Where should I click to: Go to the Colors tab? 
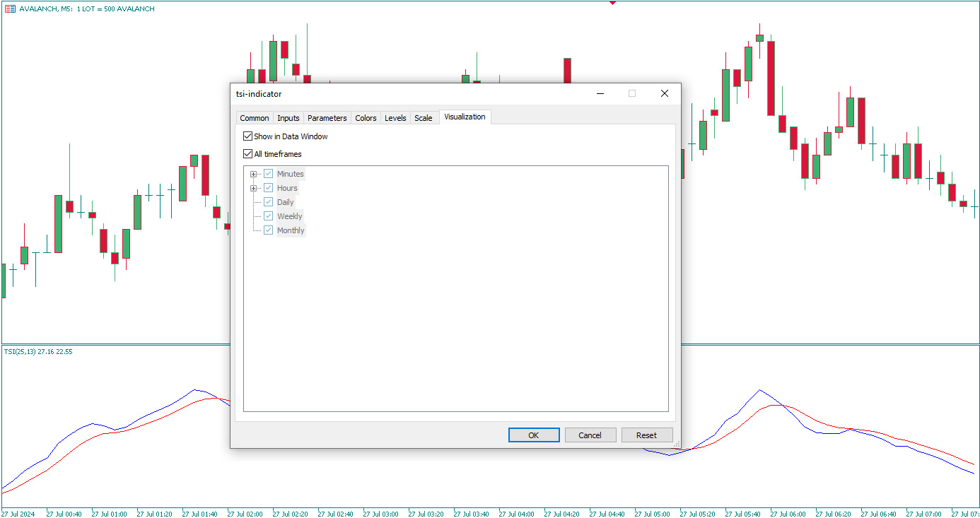pyautogui.click(x=366, y=118)
